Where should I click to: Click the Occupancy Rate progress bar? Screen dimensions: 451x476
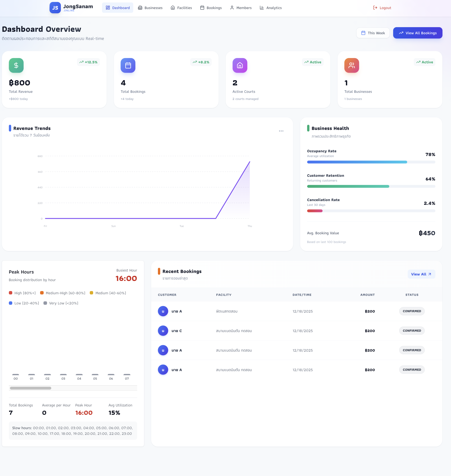point(371,162)
